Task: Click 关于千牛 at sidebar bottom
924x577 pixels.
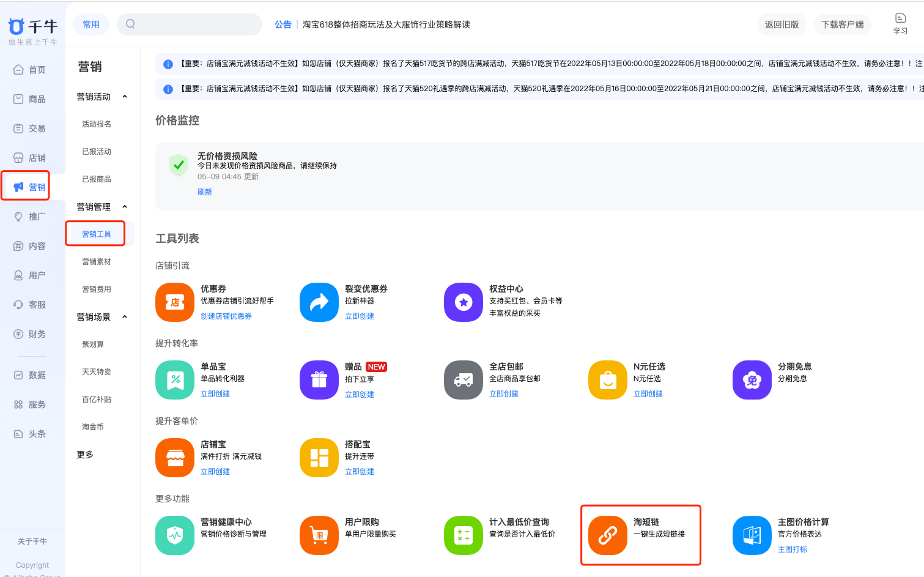Action: 32,542
